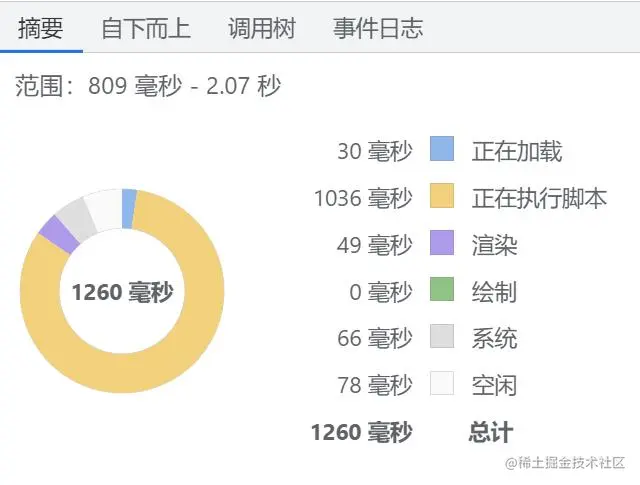The image size is (640, 485).
Task: Click the blue 正在加载 color swatch
Action: 442,150
